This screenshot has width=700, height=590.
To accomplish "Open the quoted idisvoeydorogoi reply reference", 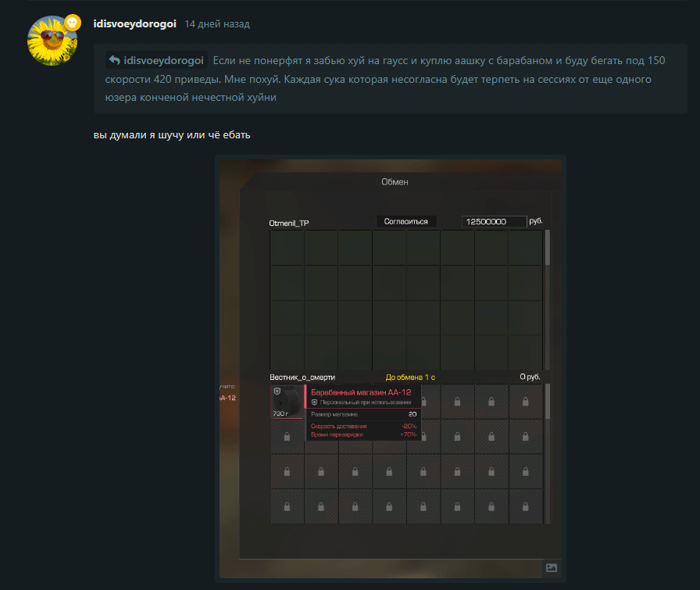I will [157, 60].
